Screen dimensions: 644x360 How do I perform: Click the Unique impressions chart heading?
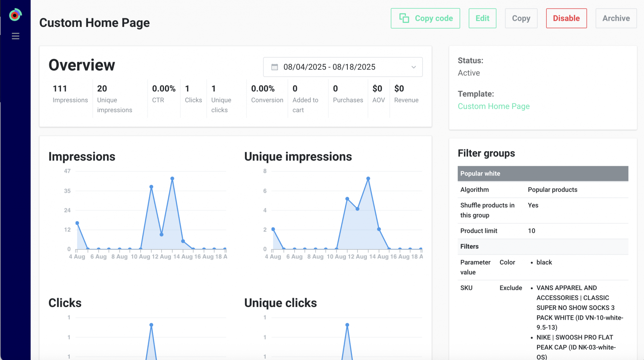(298, 157)
